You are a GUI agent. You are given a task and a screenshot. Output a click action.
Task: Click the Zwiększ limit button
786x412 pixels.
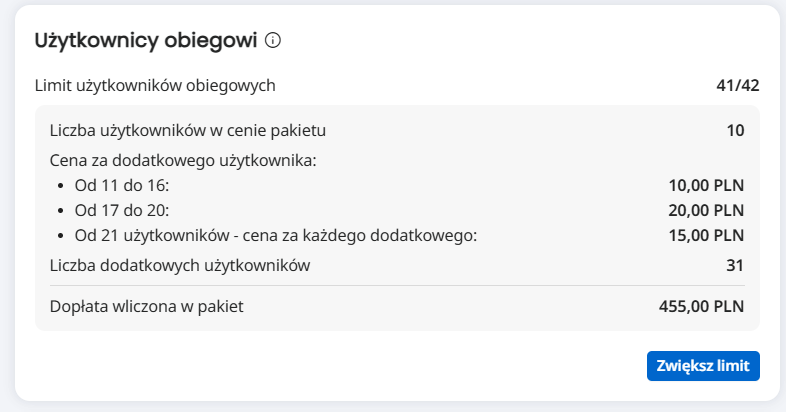pyautogui.click(x=703, y=366)
